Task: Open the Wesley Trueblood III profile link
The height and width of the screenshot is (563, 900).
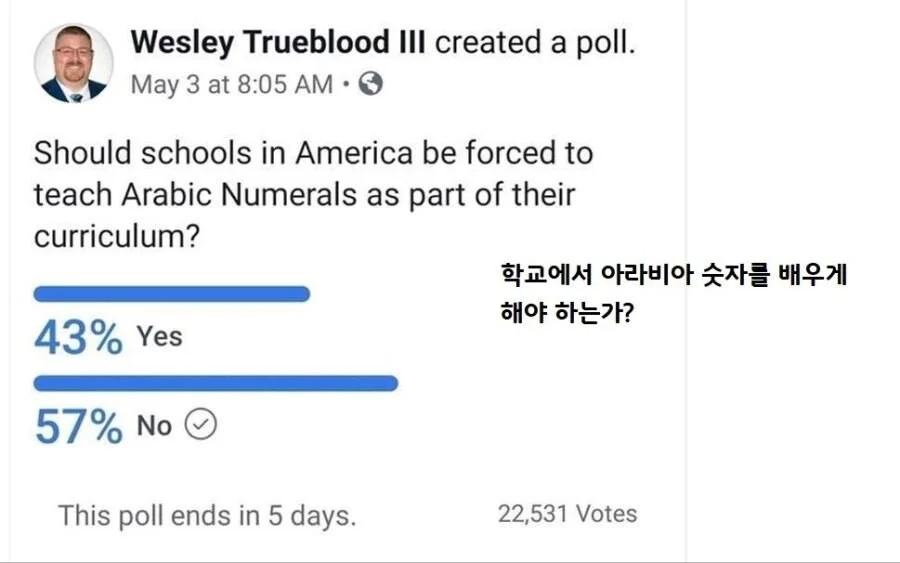Action: (x=277, y=42)
